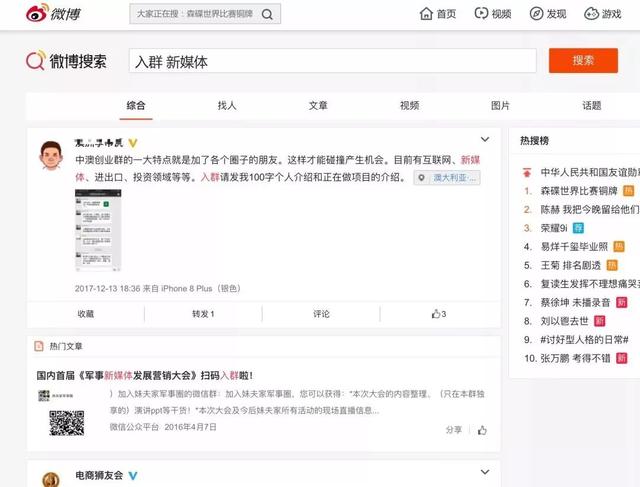Click the QR code image in the article
The height and width of the screenshot is (487, 640).
[x=67, y=423]
